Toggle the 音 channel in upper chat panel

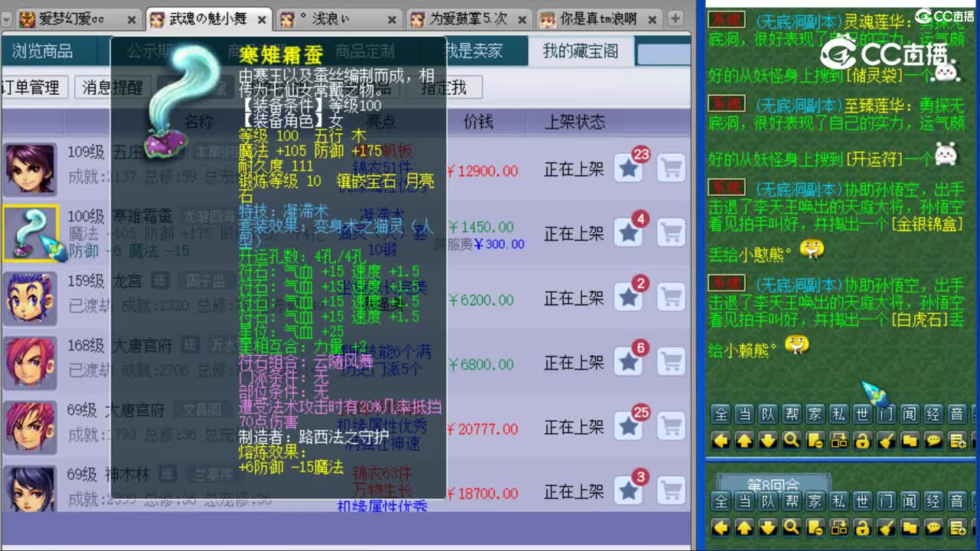957,415
